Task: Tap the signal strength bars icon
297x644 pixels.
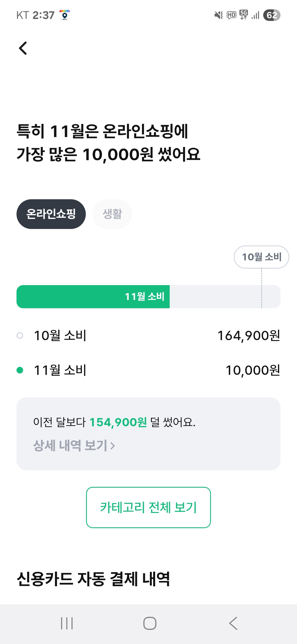Action: 255,15
